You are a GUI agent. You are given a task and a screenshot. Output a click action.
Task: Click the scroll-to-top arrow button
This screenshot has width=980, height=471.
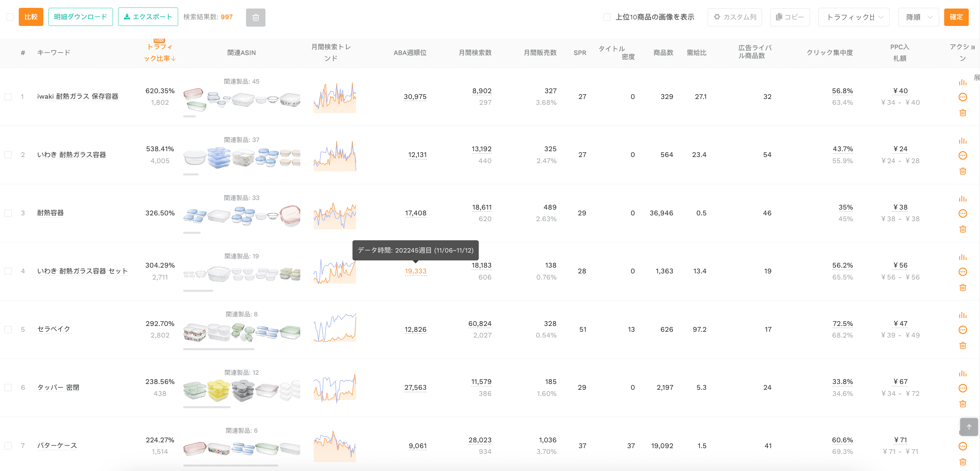click(969, 427)
